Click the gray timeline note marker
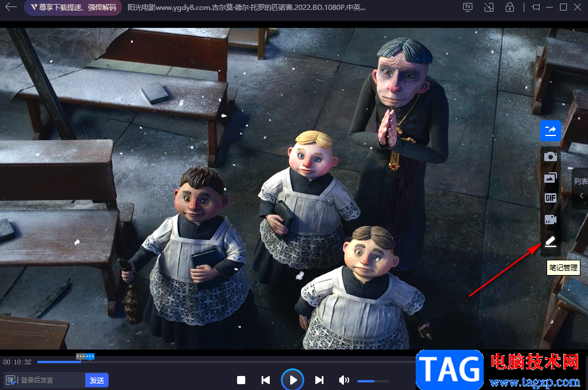Viewport: 588px width, 390px height. point(81,356)
